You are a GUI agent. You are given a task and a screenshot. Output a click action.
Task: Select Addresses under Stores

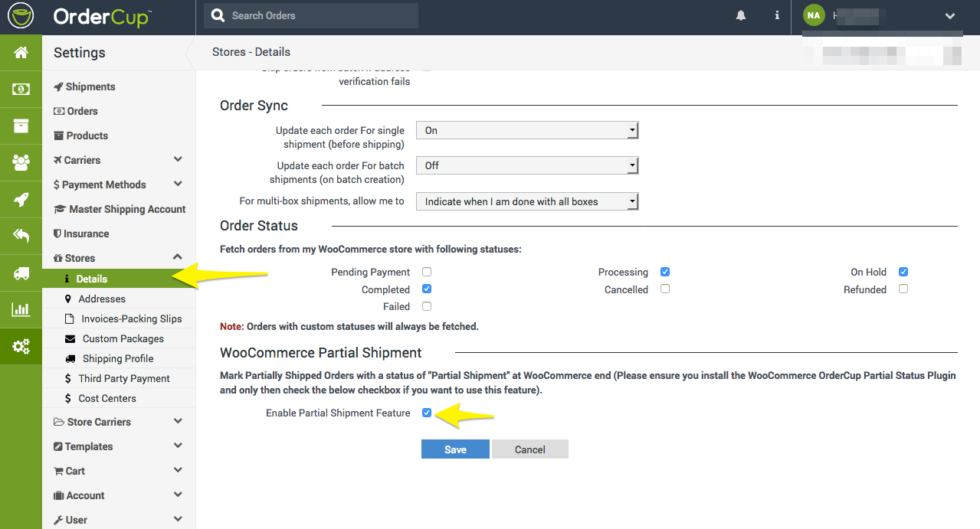click(x=102, y=299)
